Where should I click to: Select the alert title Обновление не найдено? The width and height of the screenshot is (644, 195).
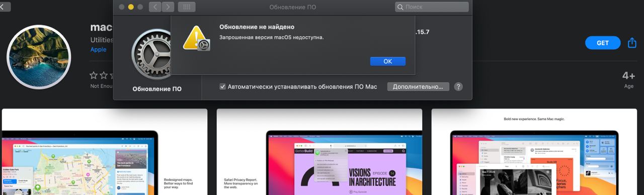257,27
